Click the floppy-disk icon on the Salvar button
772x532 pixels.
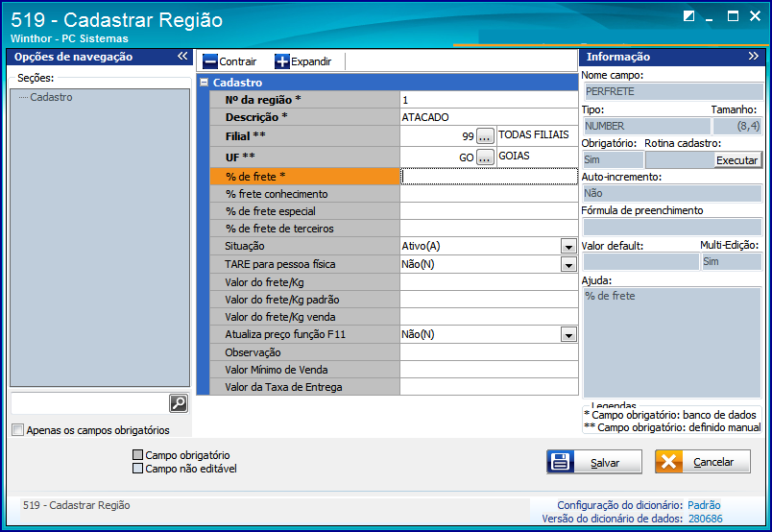pyautogui.click(x=561, y=462)
